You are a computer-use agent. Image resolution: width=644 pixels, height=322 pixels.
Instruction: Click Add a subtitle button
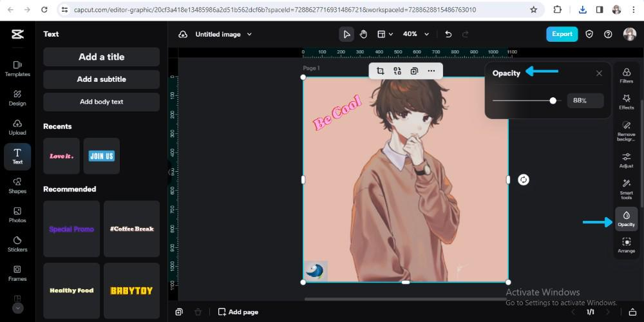point(102,79)
